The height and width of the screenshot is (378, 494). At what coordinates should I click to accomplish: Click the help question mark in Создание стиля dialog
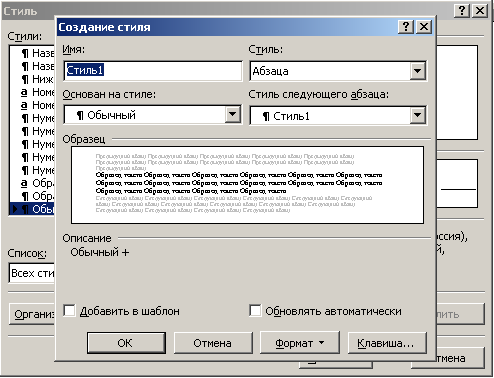coord(406,27)
